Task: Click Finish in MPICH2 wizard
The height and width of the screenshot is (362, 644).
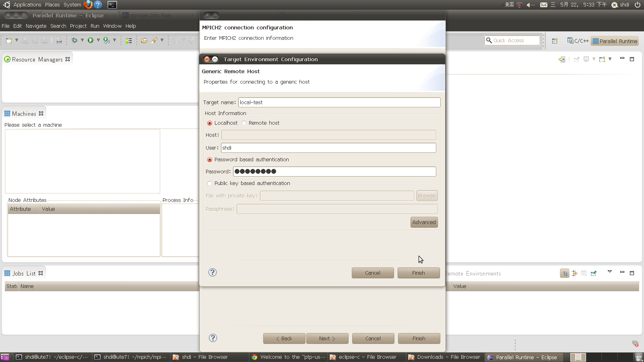Action: (419, 338)
